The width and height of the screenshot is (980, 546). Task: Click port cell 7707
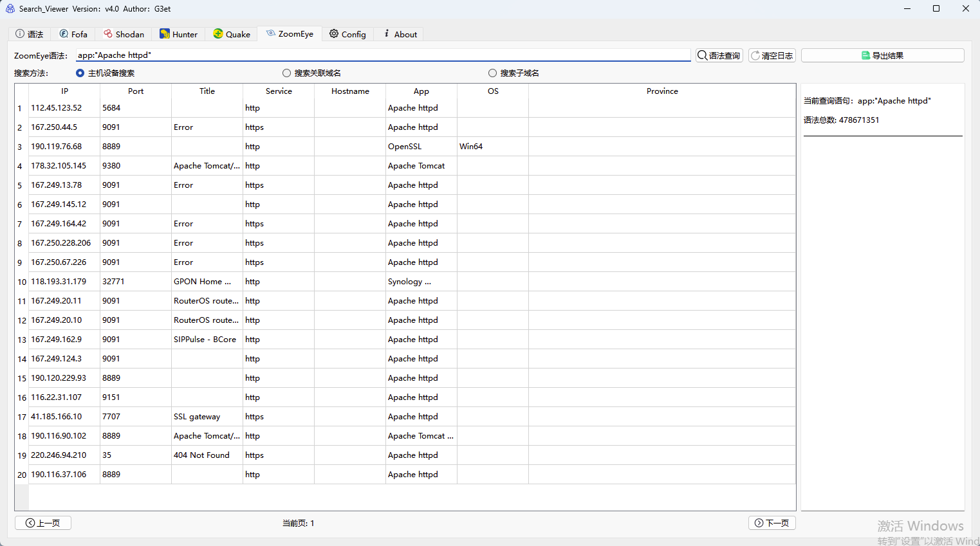coord(136,417)
